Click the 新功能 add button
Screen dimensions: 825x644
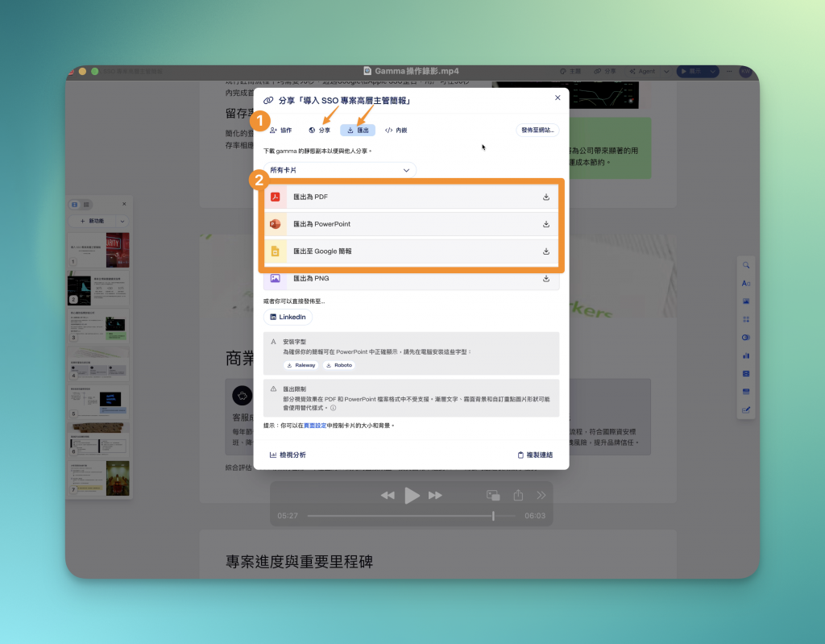click(x=93, y=221)
